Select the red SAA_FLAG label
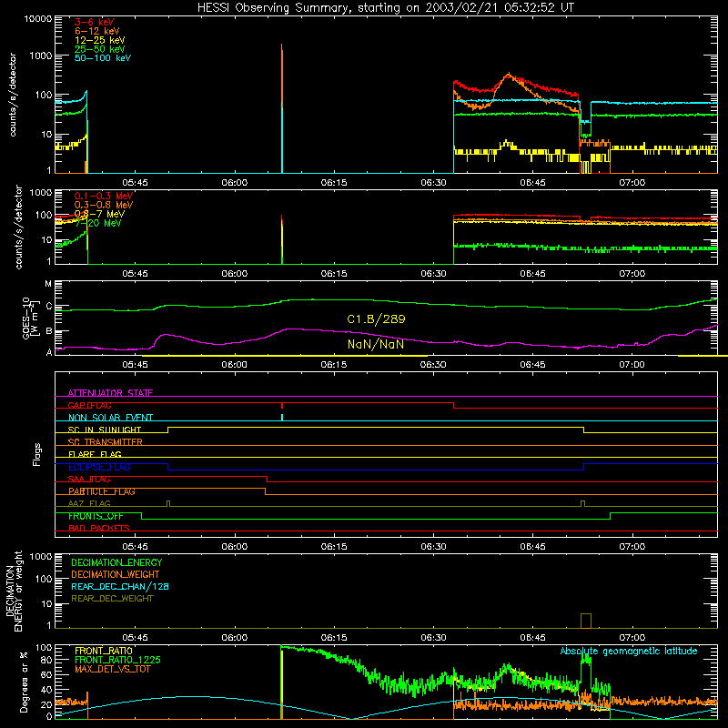 [89, 480]
